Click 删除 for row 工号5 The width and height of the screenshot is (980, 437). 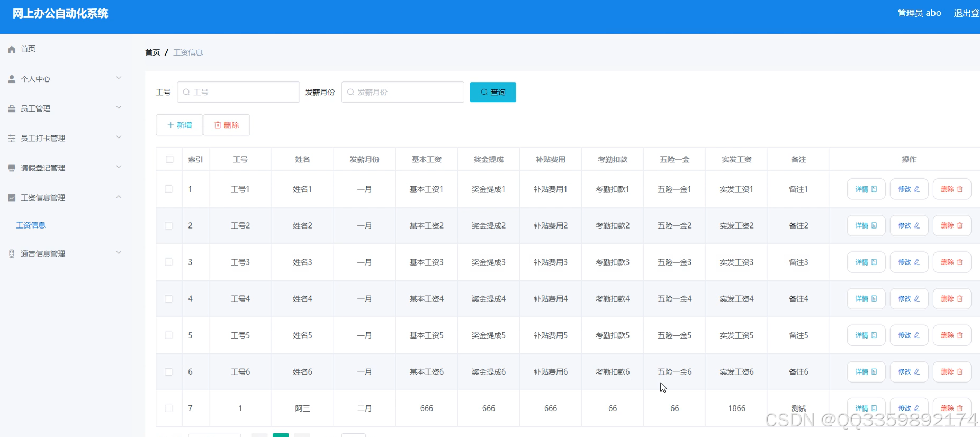point(952,335)
